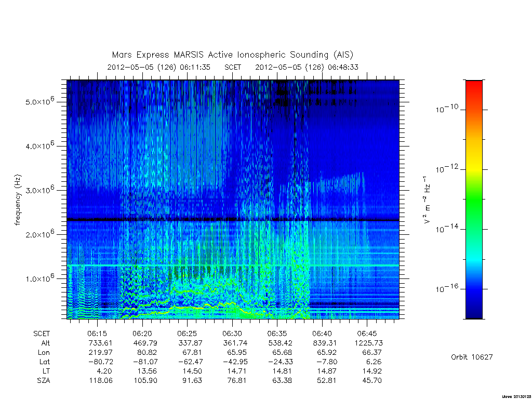Screen dimensions: 532x399
Task: Click y-axis tick label '1.0×10^6'
Action: coord(39,278)
